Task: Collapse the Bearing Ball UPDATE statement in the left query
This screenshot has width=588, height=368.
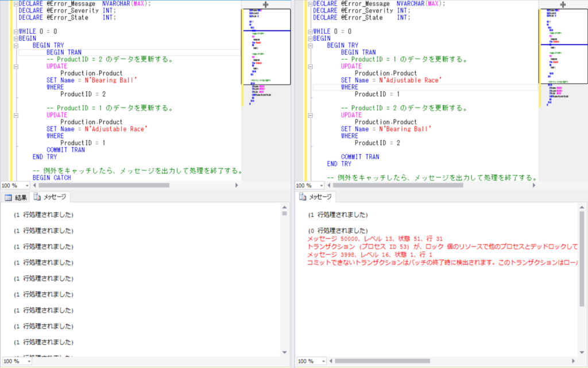Action: (x=16, y=67)
